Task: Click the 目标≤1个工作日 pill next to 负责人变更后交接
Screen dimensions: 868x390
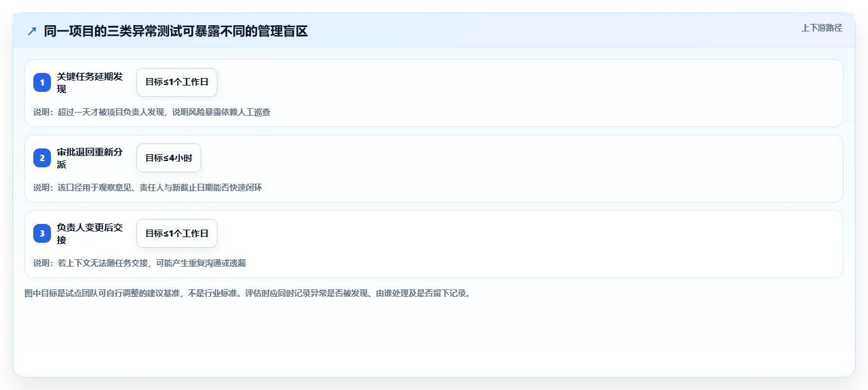Action: tap(177, 233)
